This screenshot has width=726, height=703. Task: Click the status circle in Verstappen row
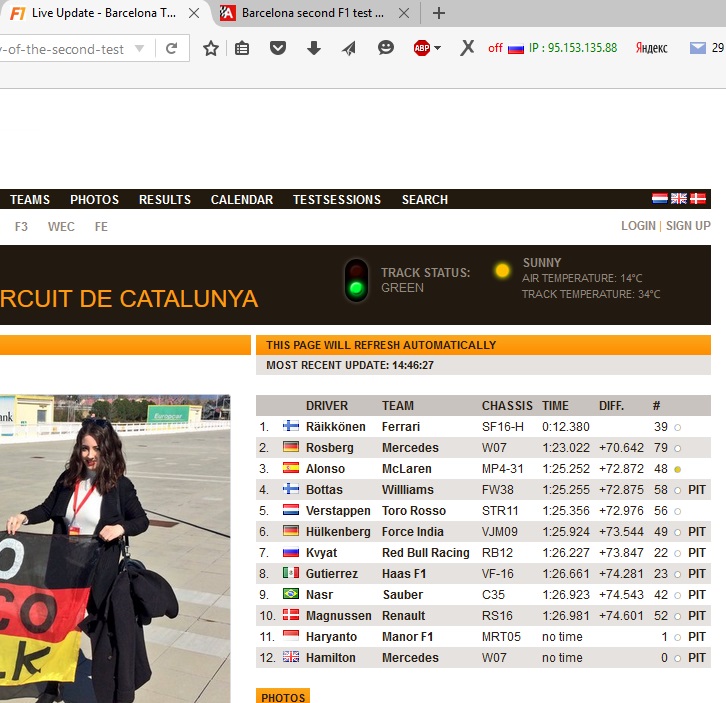coord(677,511)
